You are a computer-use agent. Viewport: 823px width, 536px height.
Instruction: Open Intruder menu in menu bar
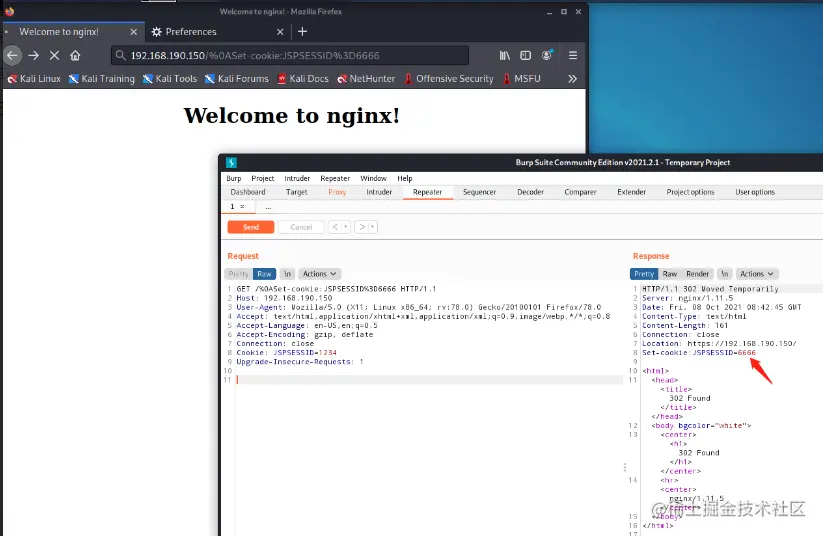(297, 178)
